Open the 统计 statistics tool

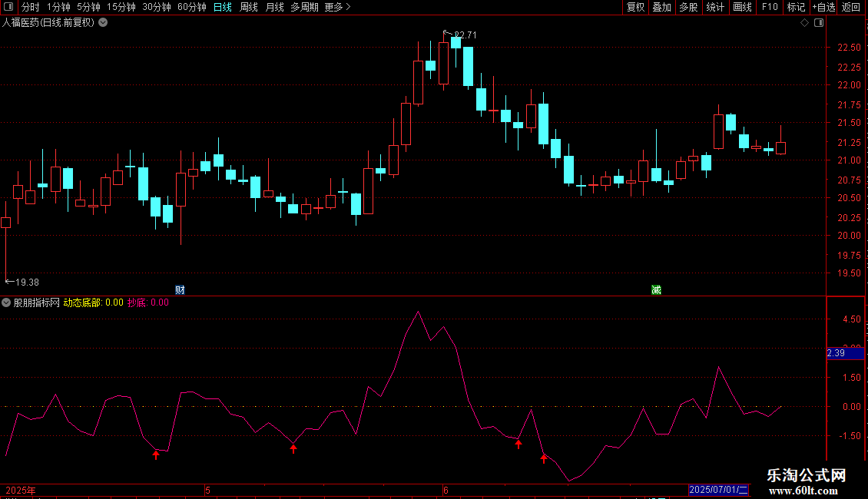pos(715,7)
